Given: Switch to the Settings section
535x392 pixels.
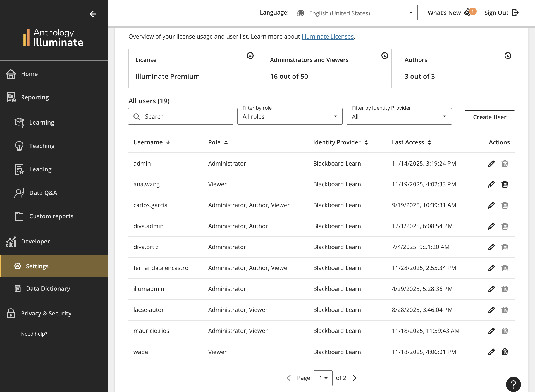Looking at the screenshot, I should click(x=37, y=266).
